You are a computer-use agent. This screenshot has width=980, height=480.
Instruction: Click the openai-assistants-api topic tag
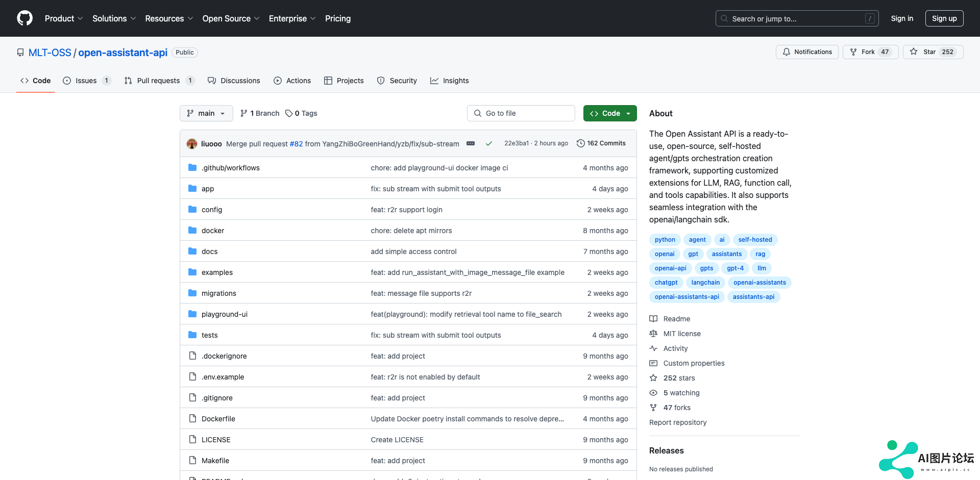(x=687, y=297)
